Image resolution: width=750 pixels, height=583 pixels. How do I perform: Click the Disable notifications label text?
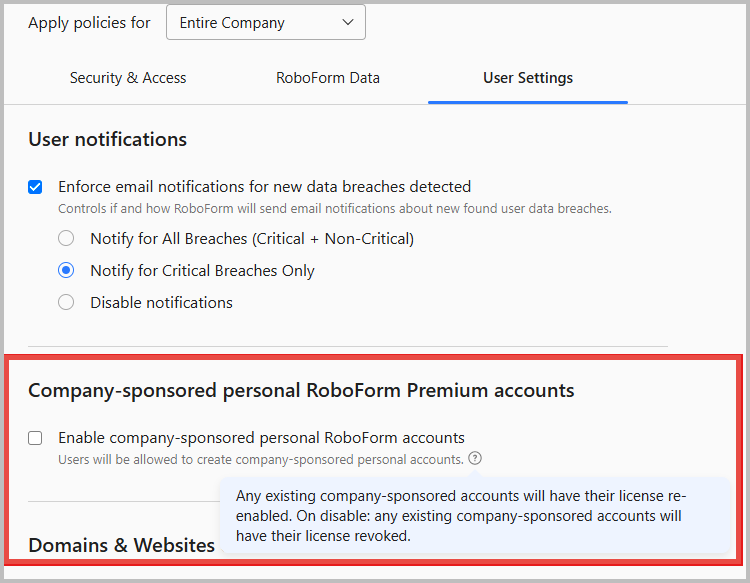point(161,303)
